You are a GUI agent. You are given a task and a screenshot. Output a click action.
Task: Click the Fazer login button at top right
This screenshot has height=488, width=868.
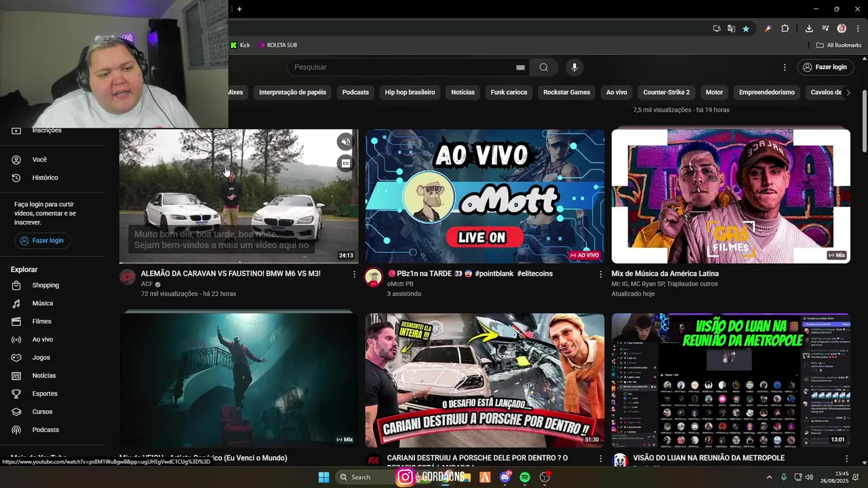[x=824, y=67]
